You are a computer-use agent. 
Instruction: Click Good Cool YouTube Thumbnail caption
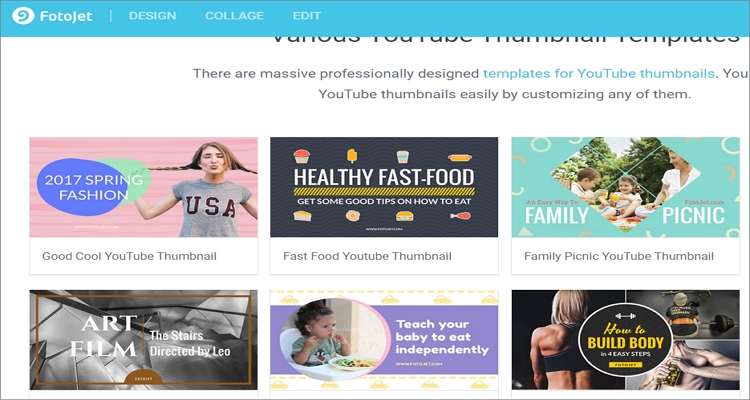tap(129, 256)
